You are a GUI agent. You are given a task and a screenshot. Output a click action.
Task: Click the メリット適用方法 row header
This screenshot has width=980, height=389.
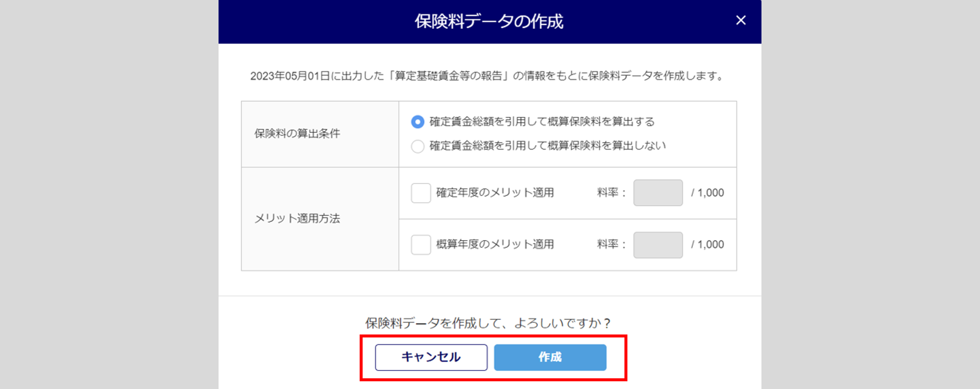click(x=297, y=219)
